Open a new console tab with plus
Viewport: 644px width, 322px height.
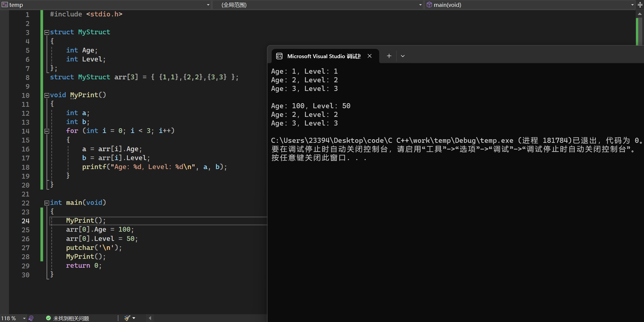click(389, 56)
